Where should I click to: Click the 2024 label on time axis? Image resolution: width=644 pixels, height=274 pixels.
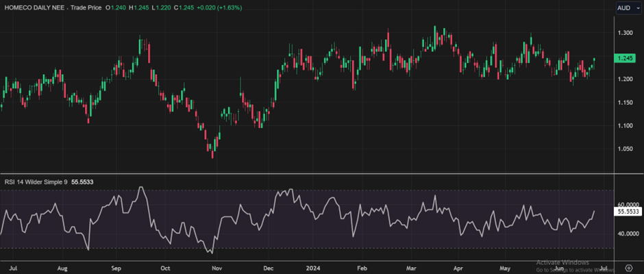314,268
